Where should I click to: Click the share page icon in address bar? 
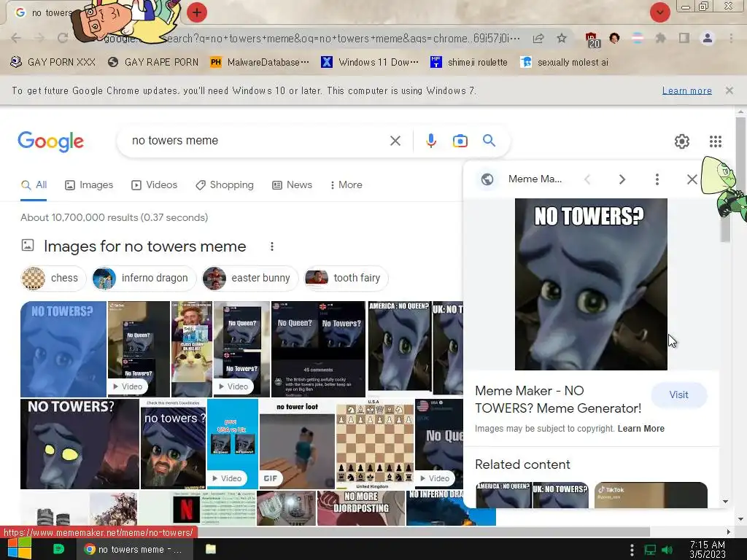(538, 39)
